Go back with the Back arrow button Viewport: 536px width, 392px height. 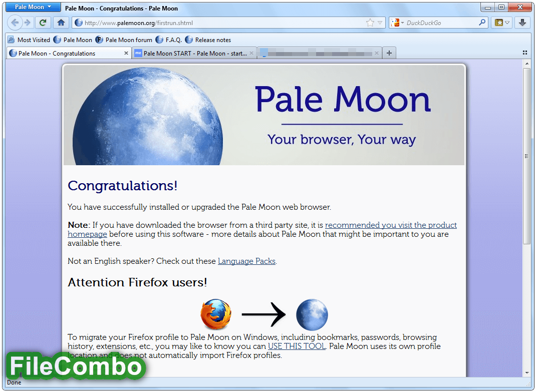click(15, 23)
